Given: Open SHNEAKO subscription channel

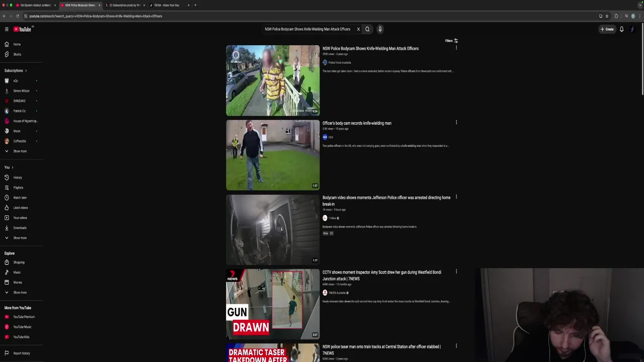Looking at the screenshot, I should [x=20, y=101].
